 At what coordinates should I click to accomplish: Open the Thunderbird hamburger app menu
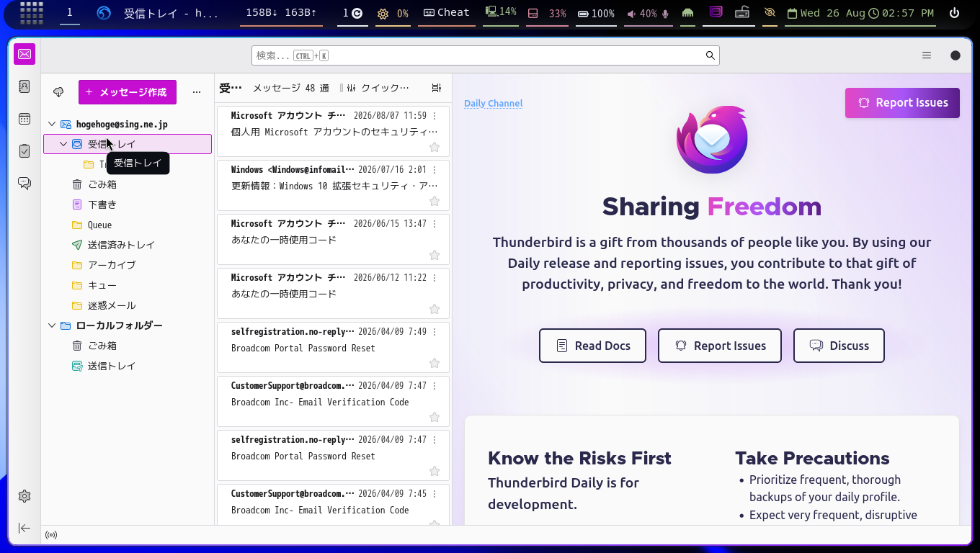927,55
